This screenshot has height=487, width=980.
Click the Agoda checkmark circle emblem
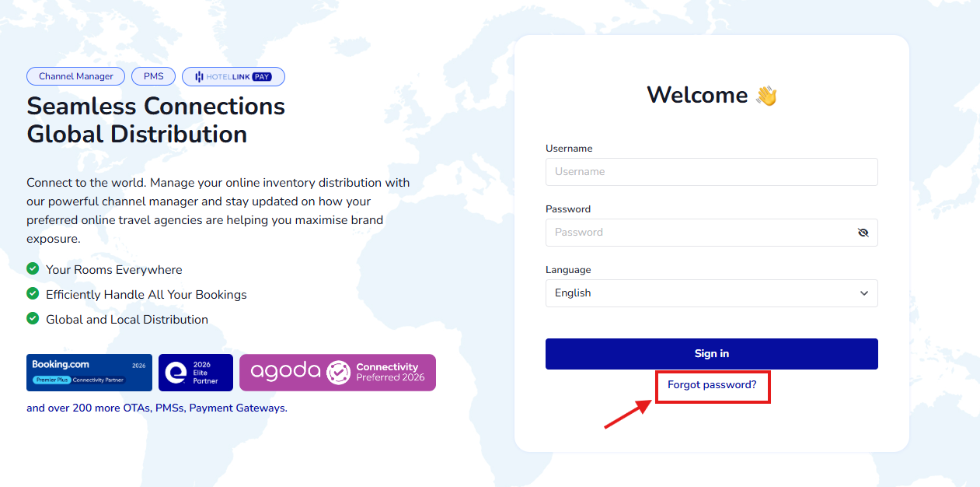(338, 373)
